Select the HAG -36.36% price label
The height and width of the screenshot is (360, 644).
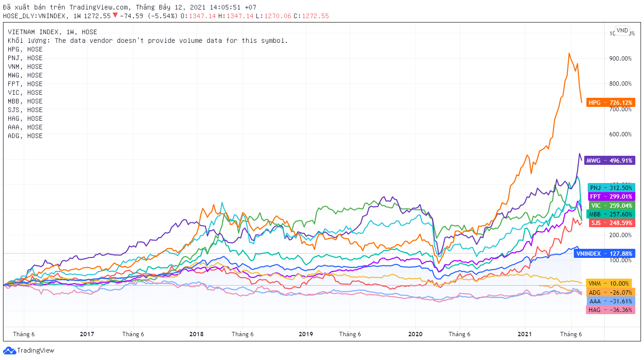610,310
